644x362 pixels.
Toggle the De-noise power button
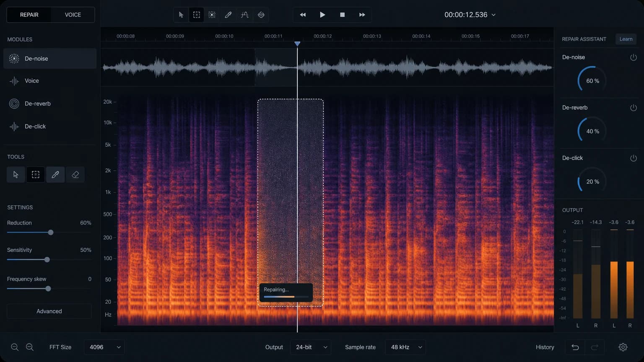tap(634, 57)
